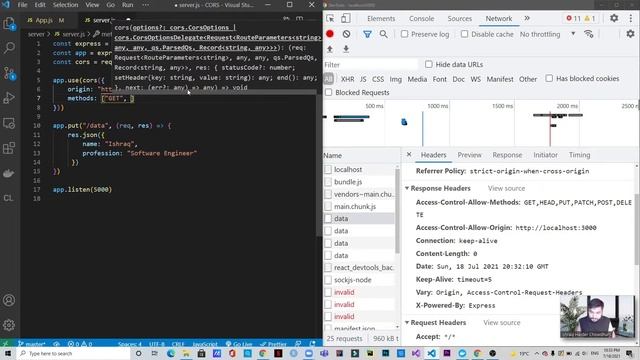Click DevTools inspect element picker icon
The height and width of the screenshot is (360, 640).
pyautogui.click(x=330, y=18)
